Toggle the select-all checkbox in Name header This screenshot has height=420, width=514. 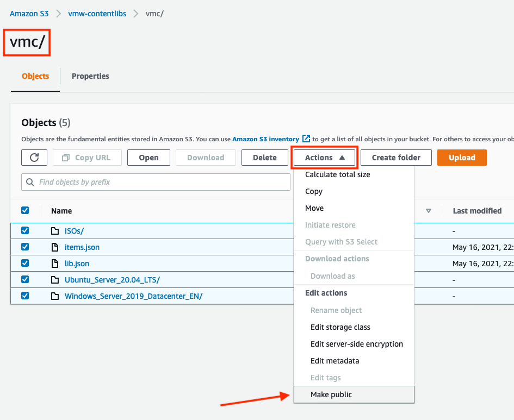[x=25, y=210]
